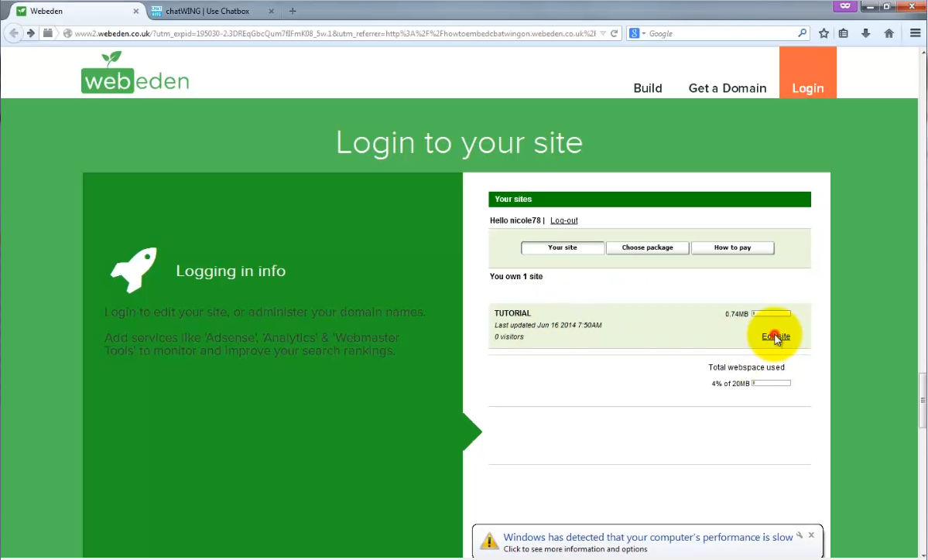
Task: Close the chatWING tab
Action: tap(271, 12)
